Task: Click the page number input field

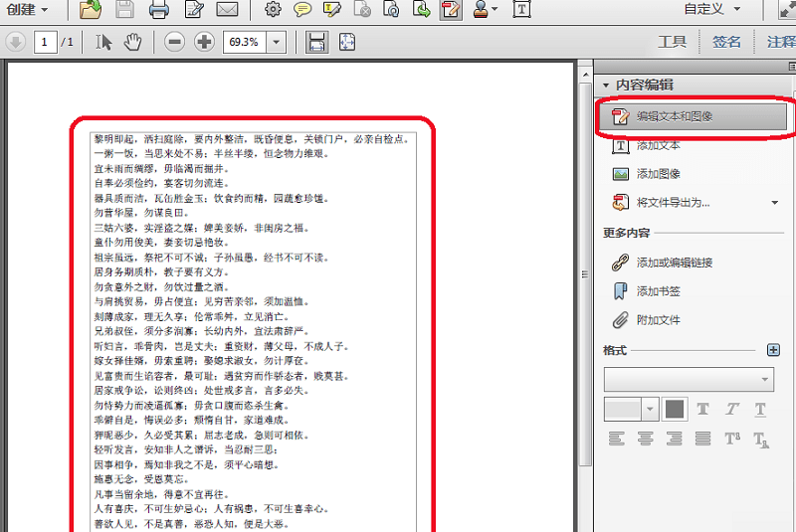Action: [x=45, y=42]
